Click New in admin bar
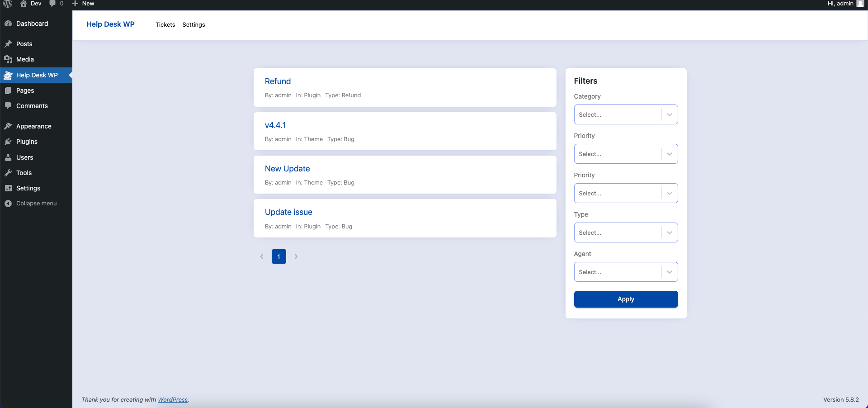The image size is (868, 408). (88, 4)
